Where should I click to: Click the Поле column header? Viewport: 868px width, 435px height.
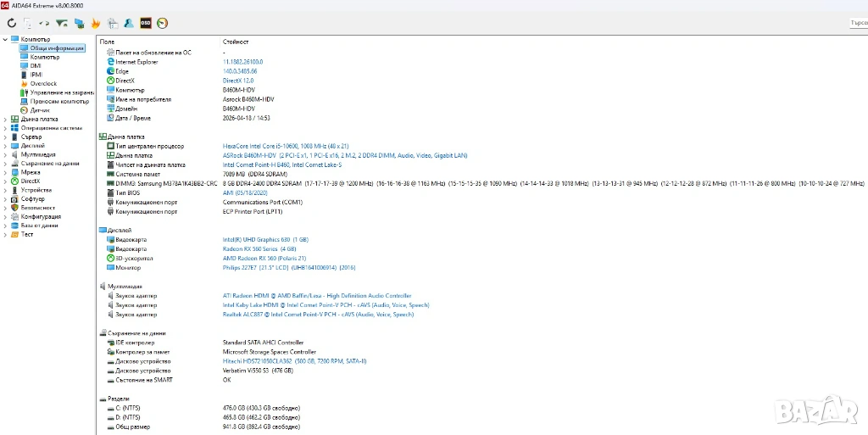click(x=107, y=42)
